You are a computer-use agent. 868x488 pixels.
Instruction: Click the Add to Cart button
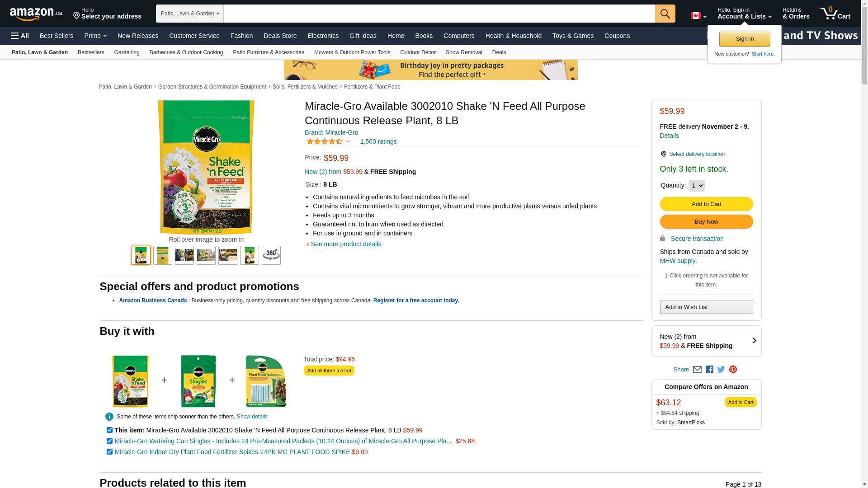tap(706, 204)
